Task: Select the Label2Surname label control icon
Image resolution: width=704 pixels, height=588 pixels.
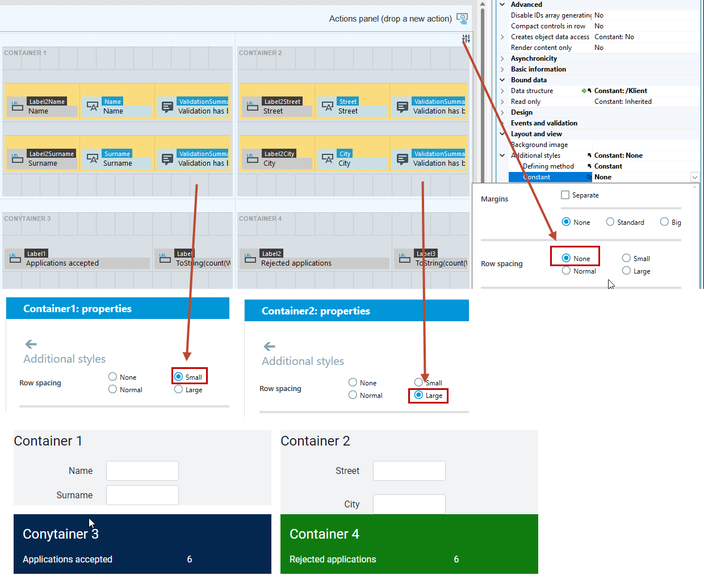Action: (x=17, y=158)
